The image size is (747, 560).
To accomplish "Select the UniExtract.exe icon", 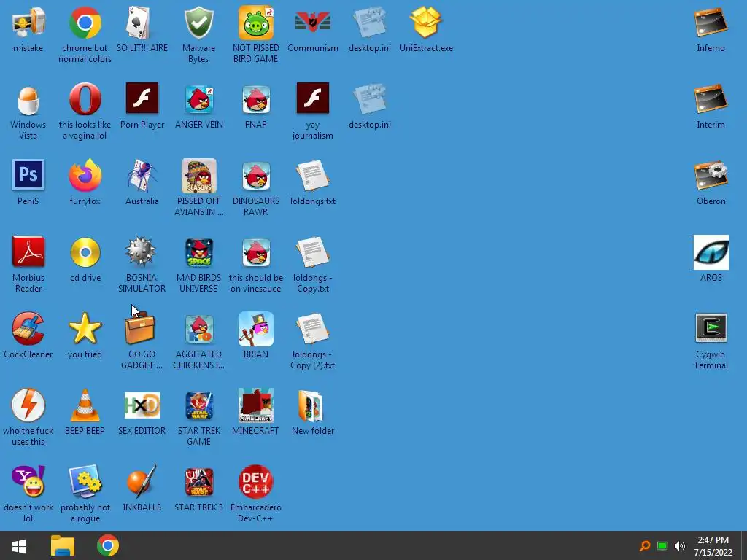I will point(426,23).
